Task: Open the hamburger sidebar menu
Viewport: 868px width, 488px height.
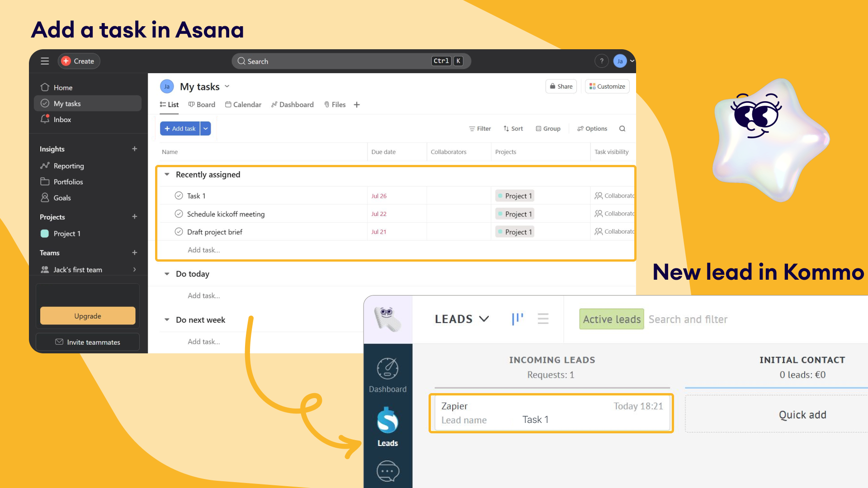Action: (x=45, y=61)
